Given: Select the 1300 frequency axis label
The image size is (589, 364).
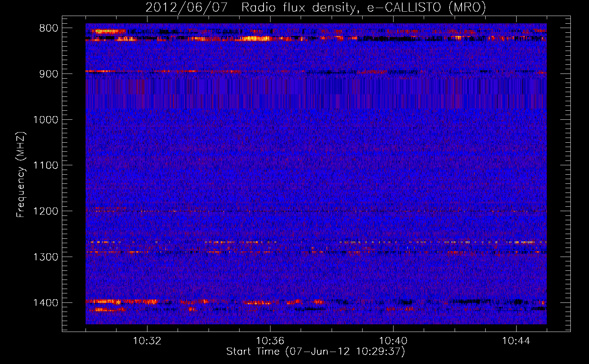Looking at the screenshot, I should tap(46, 257).
